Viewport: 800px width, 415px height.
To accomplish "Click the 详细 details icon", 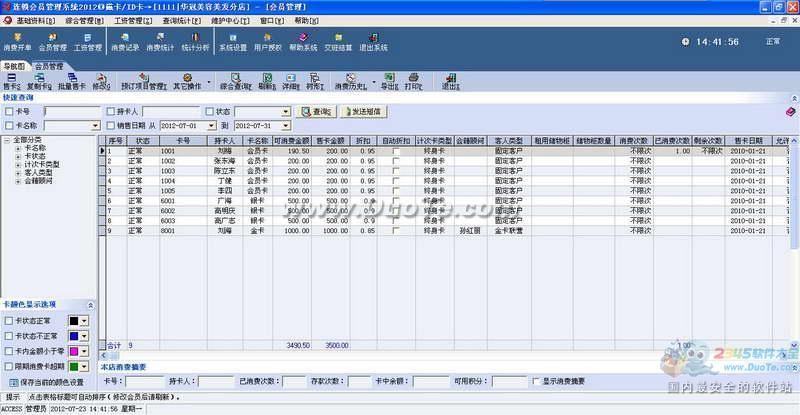I will 291,82.
